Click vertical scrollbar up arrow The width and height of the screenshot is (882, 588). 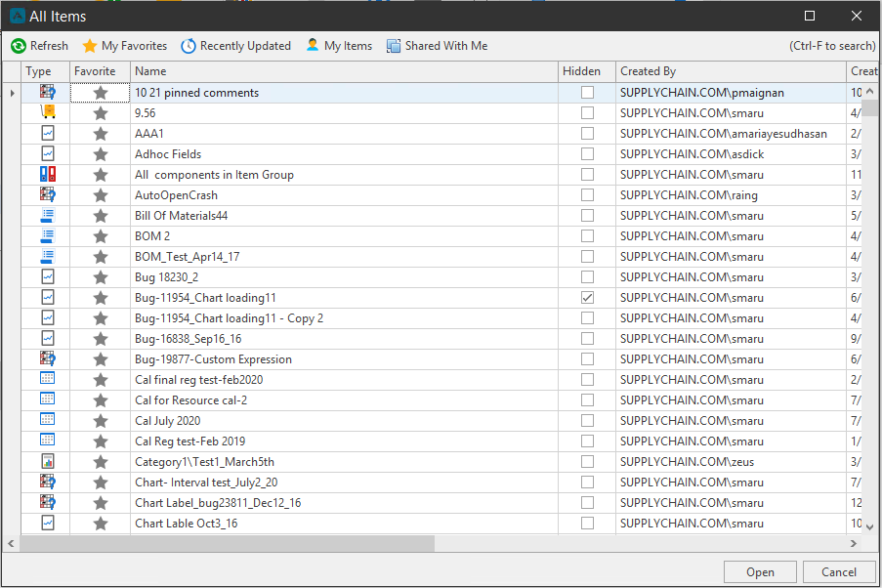869,91
